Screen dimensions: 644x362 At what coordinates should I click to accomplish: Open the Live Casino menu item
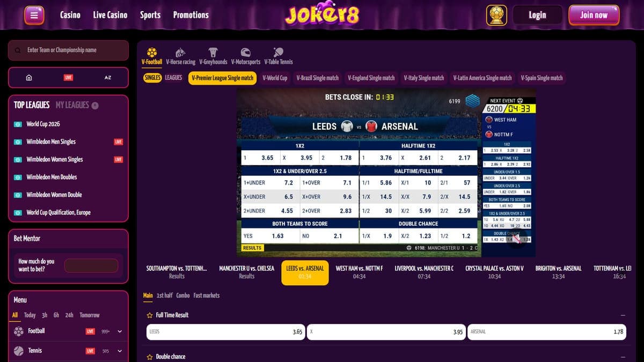110,15
